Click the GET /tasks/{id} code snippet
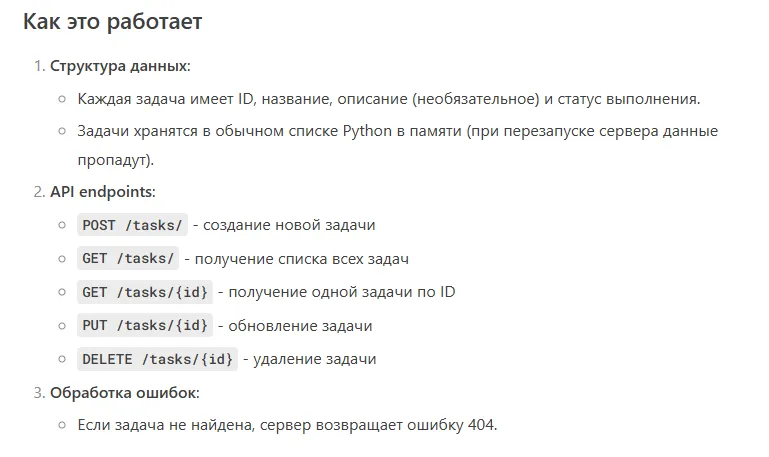The width and height of the screenshot is (769, 457). (145, 292)
